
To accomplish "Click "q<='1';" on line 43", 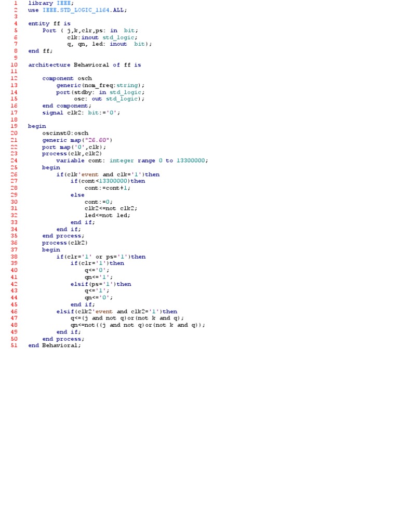I will (97, 291).
